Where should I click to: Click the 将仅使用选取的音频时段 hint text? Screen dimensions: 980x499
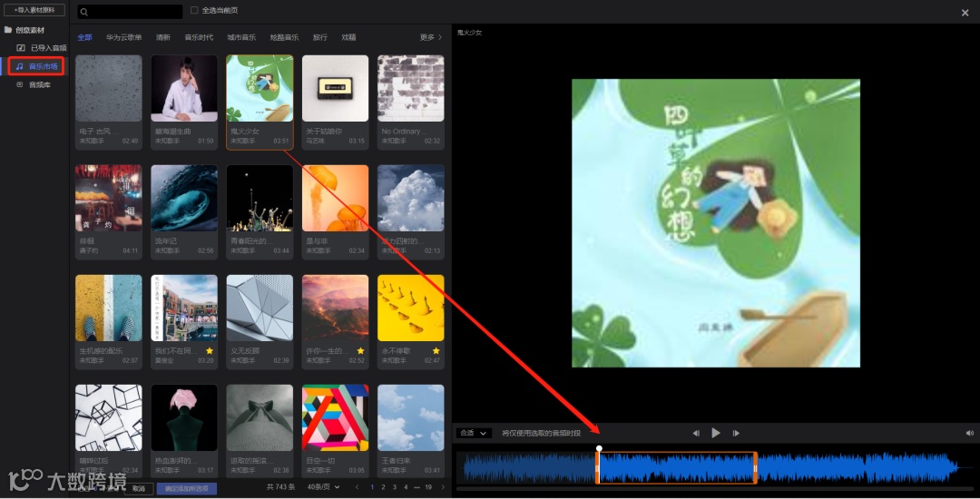click(x=541, y=433)
